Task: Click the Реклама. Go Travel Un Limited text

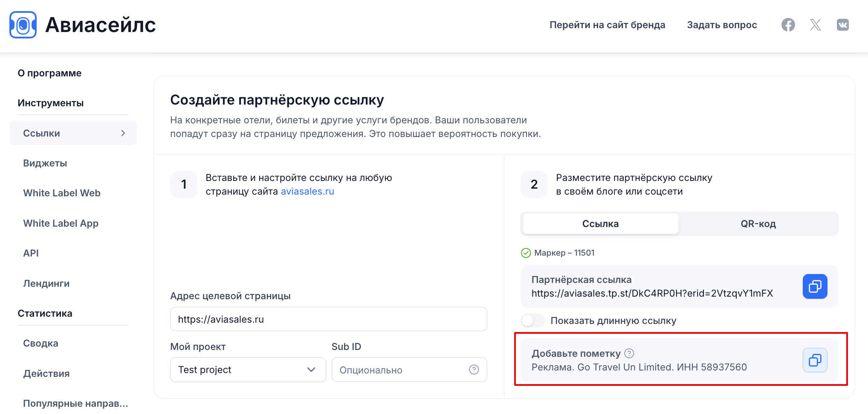Action: coord(639,367)
